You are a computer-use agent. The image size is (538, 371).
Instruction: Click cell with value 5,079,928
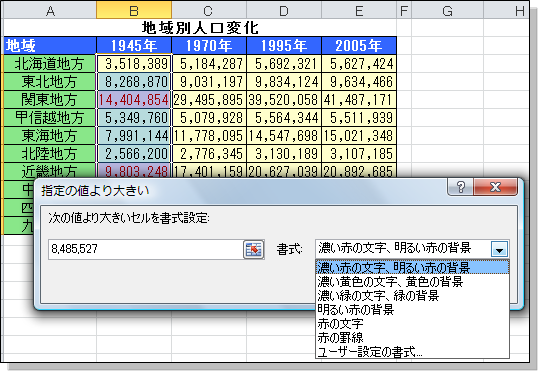click(209, 118)
